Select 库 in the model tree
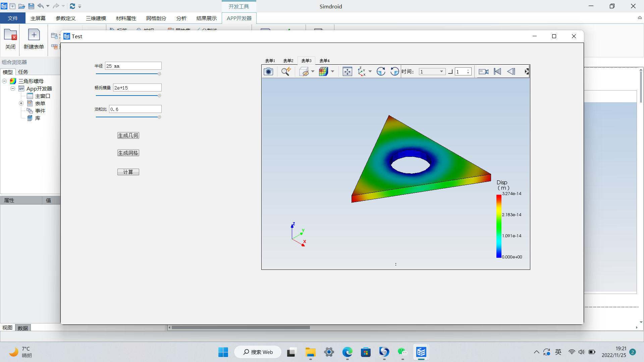Viewport: 644px width, 362px height. click(38, 118)
